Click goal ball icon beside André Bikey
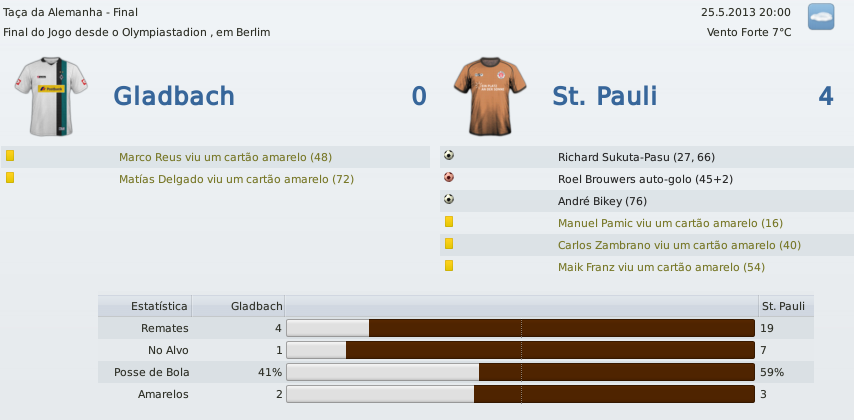This screenshot has width=854, height=420. click(449, 200)
